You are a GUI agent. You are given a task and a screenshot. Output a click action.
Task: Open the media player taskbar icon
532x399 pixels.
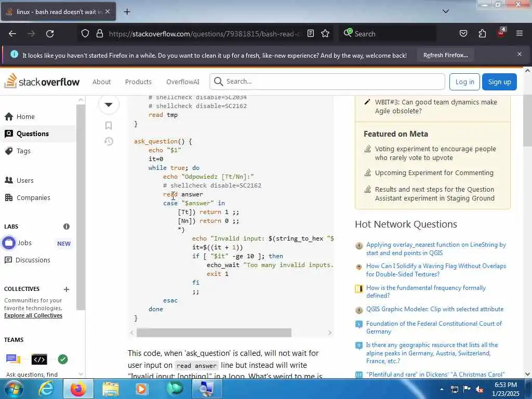pos(141,389)
